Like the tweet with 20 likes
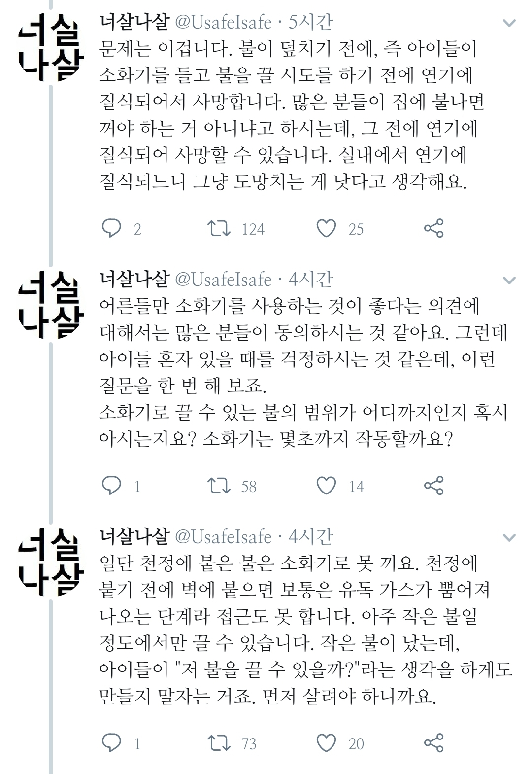 tap(326, 743)
